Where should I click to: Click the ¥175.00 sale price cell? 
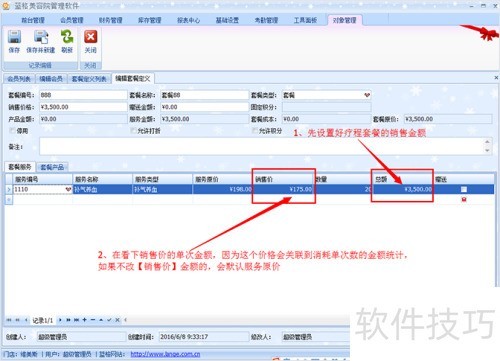(x=283, y=189)
